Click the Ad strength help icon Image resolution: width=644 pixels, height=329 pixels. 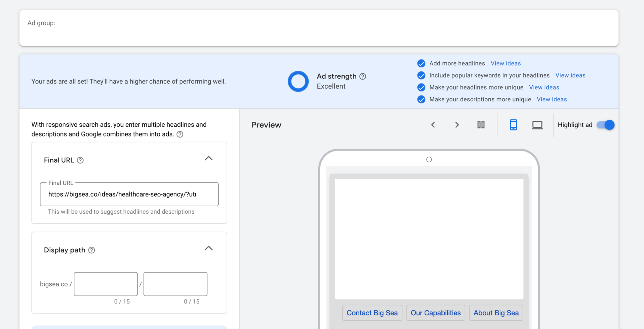click(363, 76)
